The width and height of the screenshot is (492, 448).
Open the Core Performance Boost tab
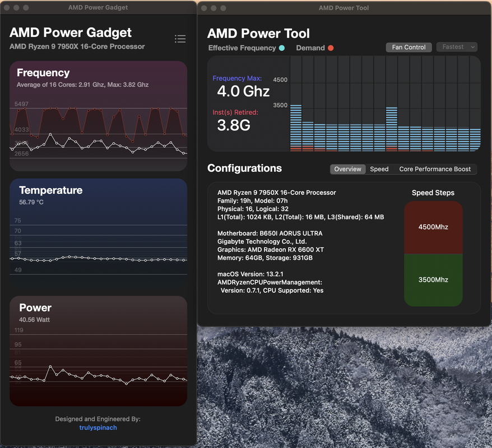(x=435, y=169)
